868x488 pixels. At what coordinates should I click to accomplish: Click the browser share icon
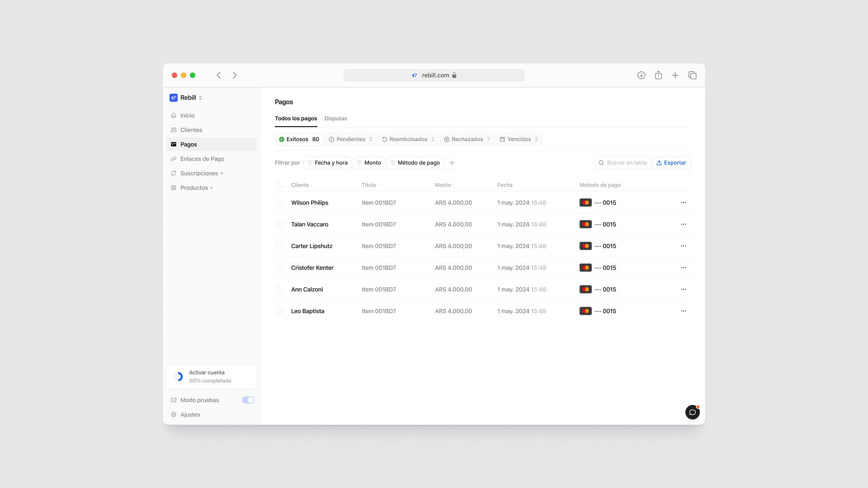click(x=658, y=75)
